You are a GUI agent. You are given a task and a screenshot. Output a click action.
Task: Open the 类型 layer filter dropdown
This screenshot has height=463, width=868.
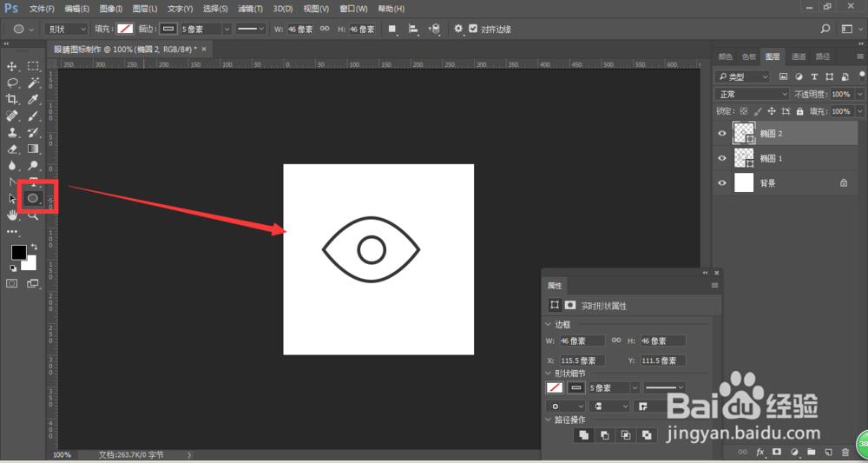click(x=742, y=76)
